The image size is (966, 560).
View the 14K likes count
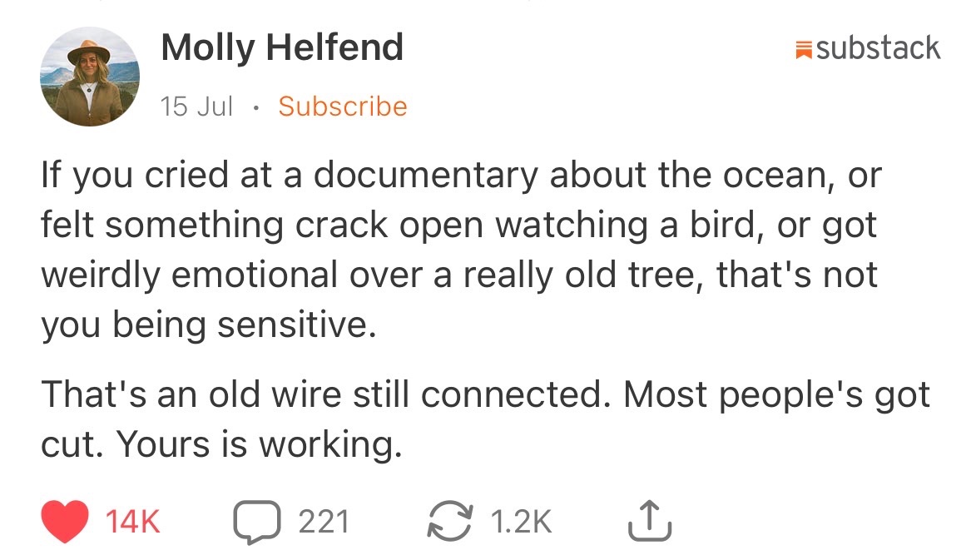pyautogui.click(x=132, y=522)
